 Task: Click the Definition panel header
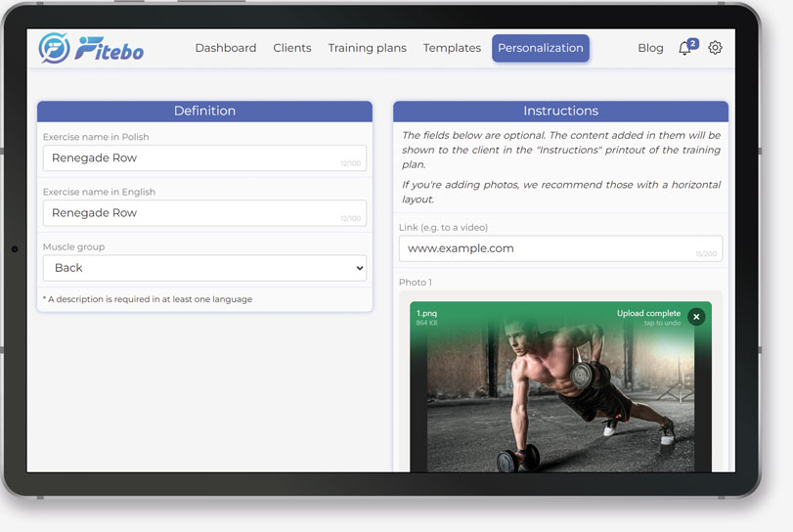coord(204,111)
